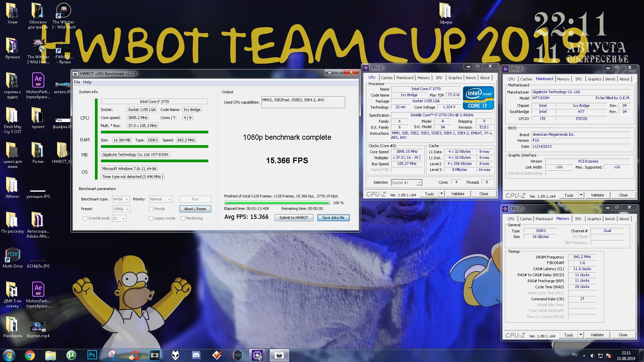Image resolution: width=644 pixels, height=362 pixels.
Task: Open the Preset 1080p dropdown
Action: [121, 209]
